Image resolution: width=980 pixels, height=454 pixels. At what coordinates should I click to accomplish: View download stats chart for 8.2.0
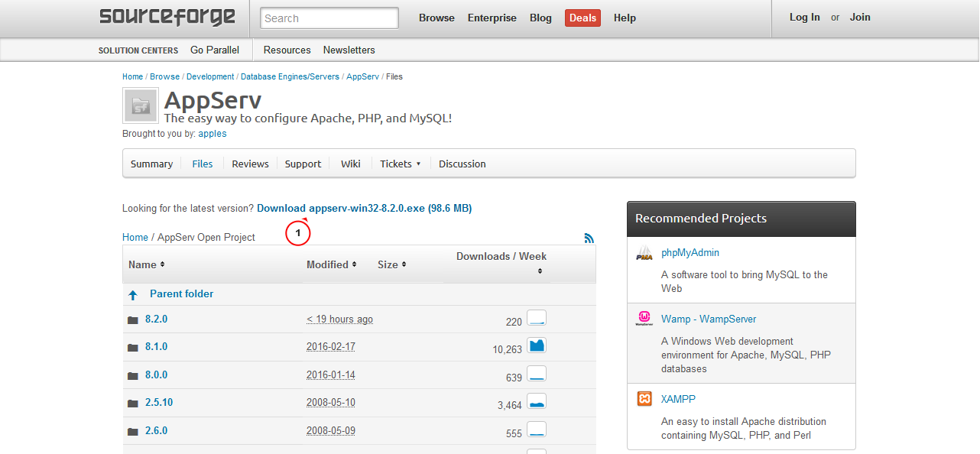click(537, 318)
